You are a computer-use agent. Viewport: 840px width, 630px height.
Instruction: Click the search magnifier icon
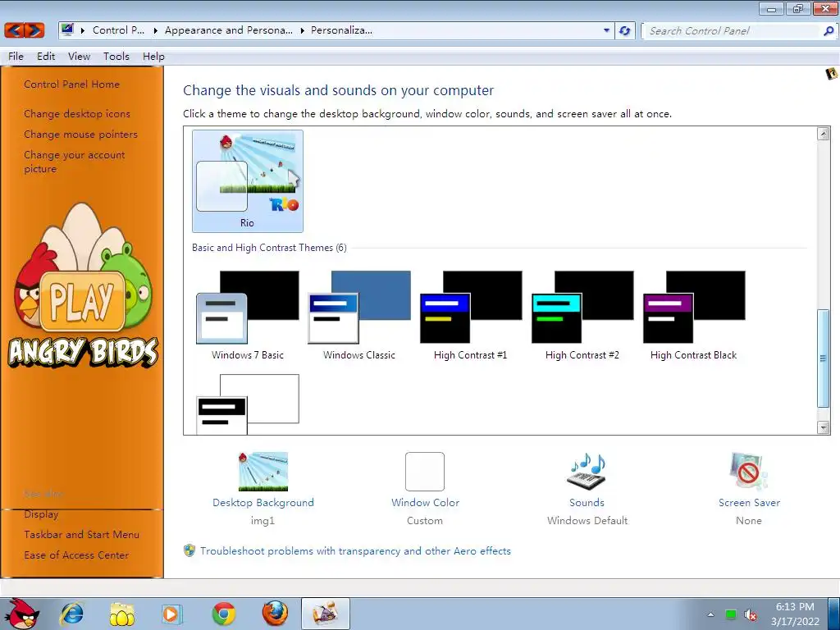828,31
